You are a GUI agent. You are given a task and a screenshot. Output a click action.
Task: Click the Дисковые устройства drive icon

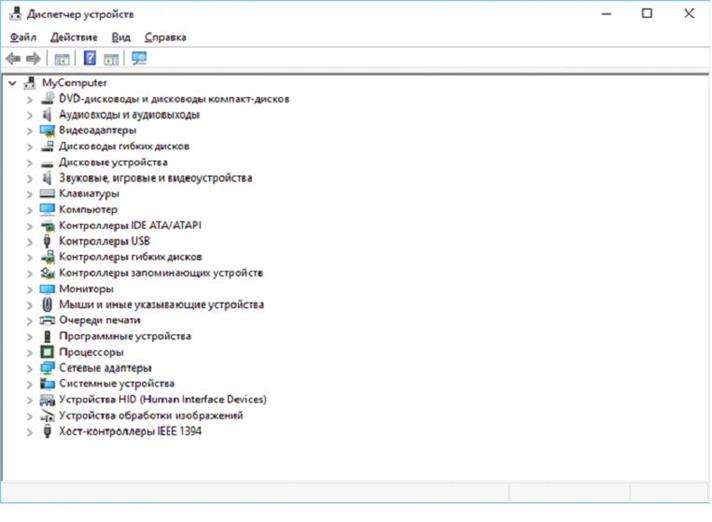47,163
